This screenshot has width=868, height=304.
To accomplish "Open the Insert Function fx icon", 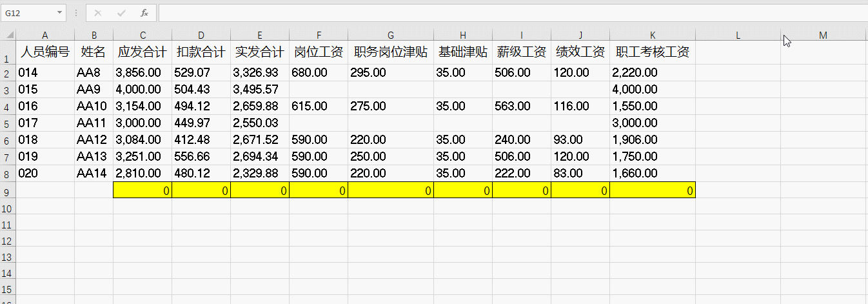I will pyautogui.click(x=144, y=13).
